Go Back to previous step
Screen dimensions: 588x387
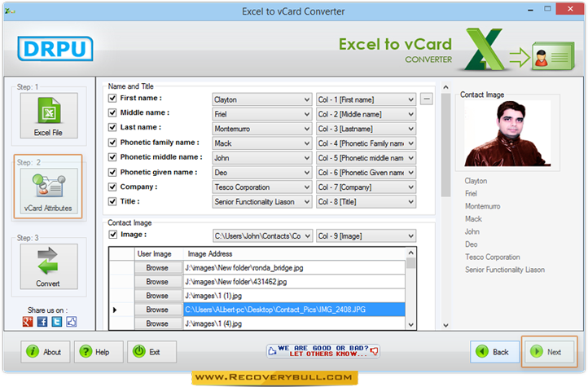pyautogui.click(x=494, y=352)
